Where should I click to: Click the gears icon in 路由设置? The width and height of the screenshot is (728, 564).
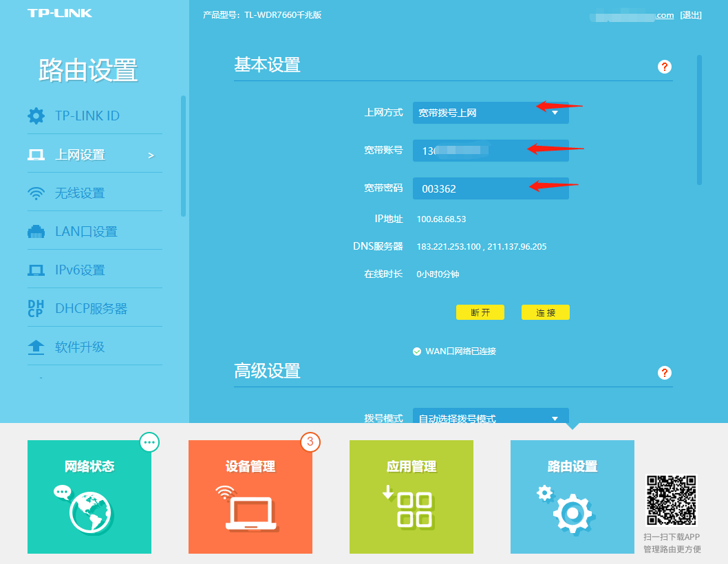[x=565, y=510]
